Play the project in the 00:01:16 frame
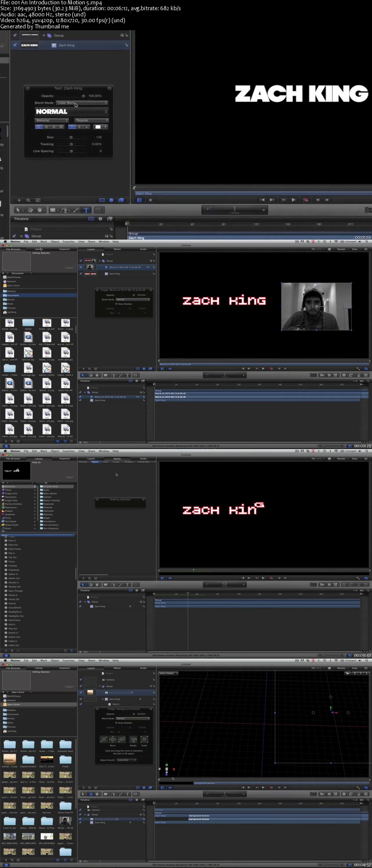The height and width of the screenshot is (868, 372). tap(293, 200)
